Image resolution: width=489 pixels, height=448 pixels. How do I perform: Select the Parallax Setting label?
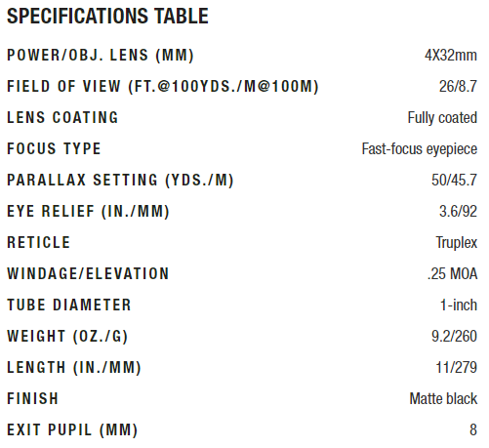coord(120,180)
